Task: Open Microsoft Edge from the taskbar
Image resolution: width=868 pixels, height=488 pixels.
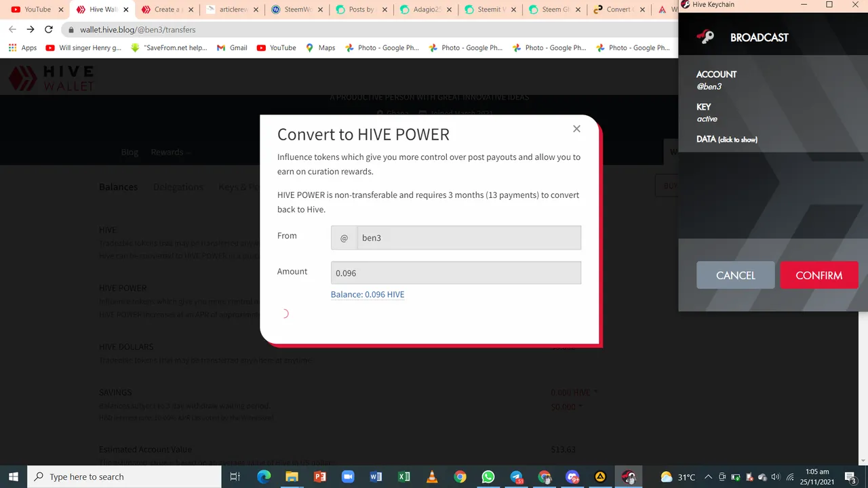Action: pos(264,476)
